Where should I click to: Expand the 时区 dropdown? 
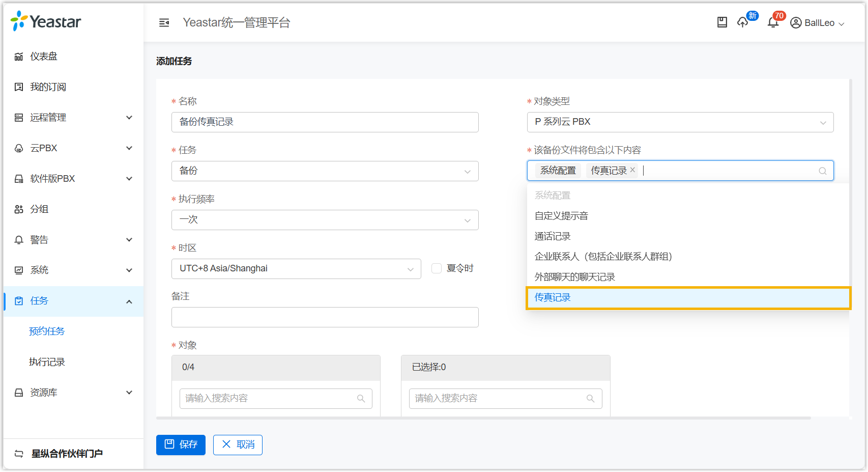tap(296, 269)
